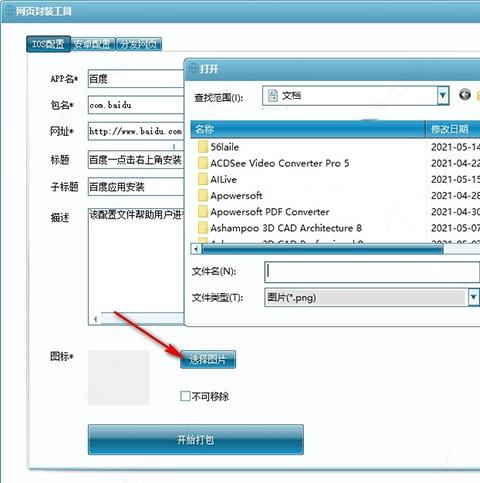Click the 图片(*.png) file type combo box
The width and height of the screenshot is (480, 483).
pos(372,297)
